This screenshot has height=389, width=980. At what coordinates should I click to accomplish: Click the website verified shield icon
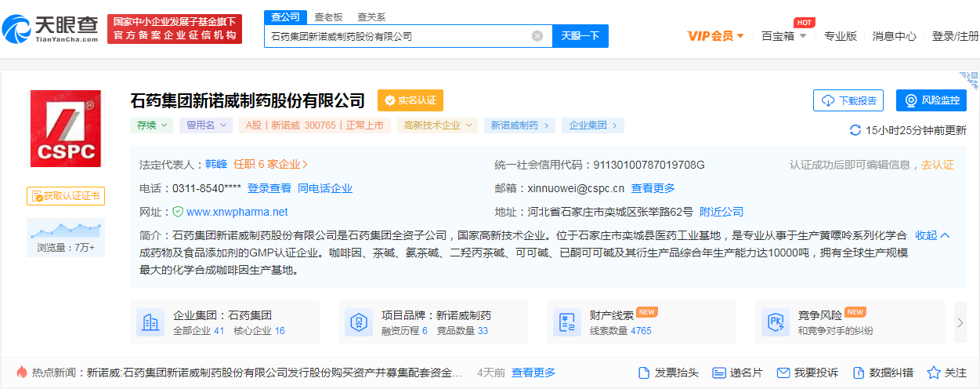coord(178,212)
